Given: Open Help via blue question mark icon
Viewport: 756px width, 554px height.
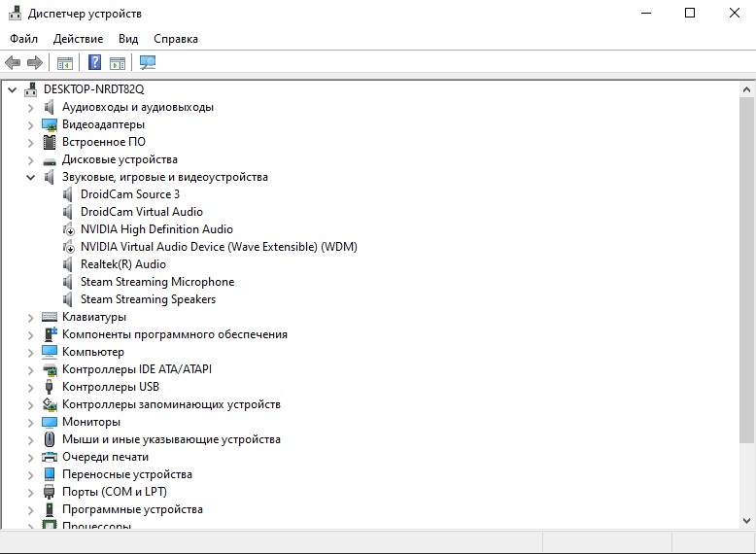Looking at the screenshot, I should pyautogui.click(x=94, y=62).
